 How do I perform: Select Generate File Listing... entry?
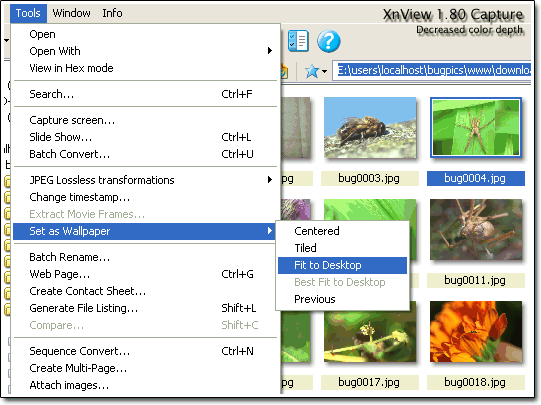(145, 308)
